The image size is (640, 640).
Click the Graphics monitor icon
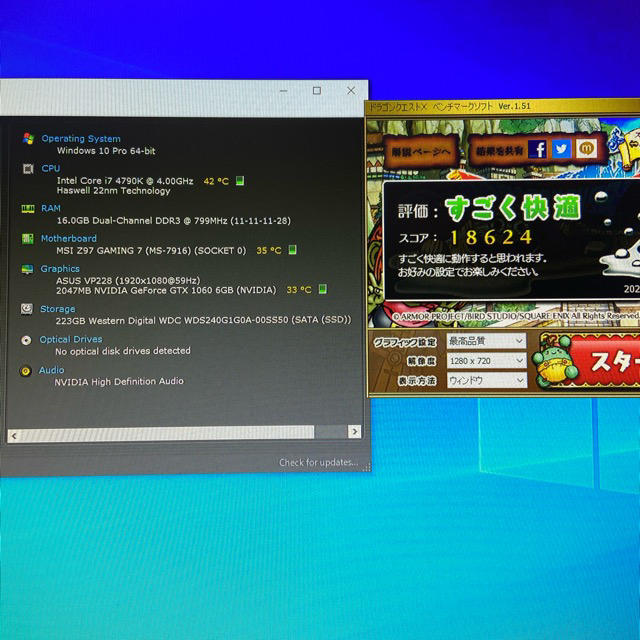[x=27, y=269]
